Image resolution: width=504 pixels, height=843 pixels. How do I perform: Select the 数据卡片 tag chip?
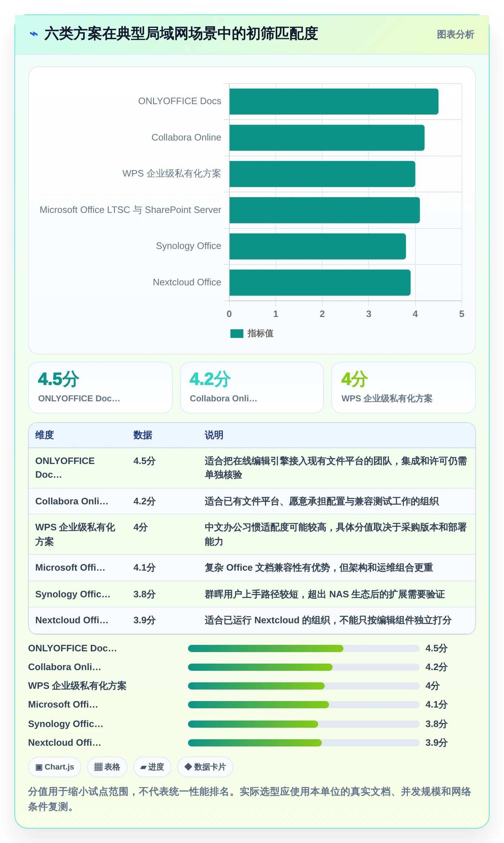(205, 767)
